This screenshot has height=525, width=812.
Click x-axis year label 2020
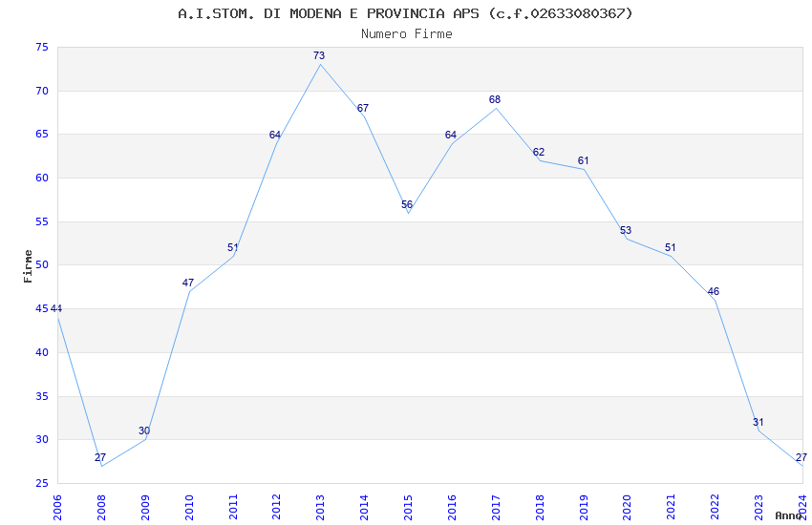point(627,507)
